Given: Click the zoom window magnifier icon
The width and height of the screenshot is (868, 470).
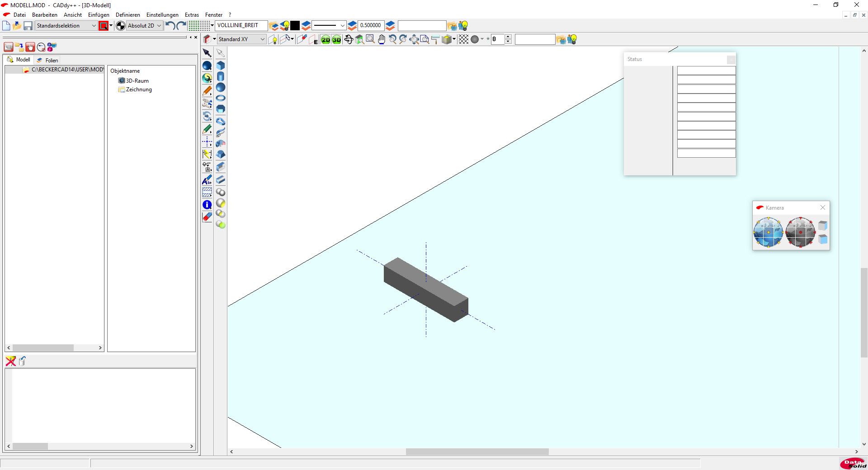Looking at the screenshot, I should (370, 39).
